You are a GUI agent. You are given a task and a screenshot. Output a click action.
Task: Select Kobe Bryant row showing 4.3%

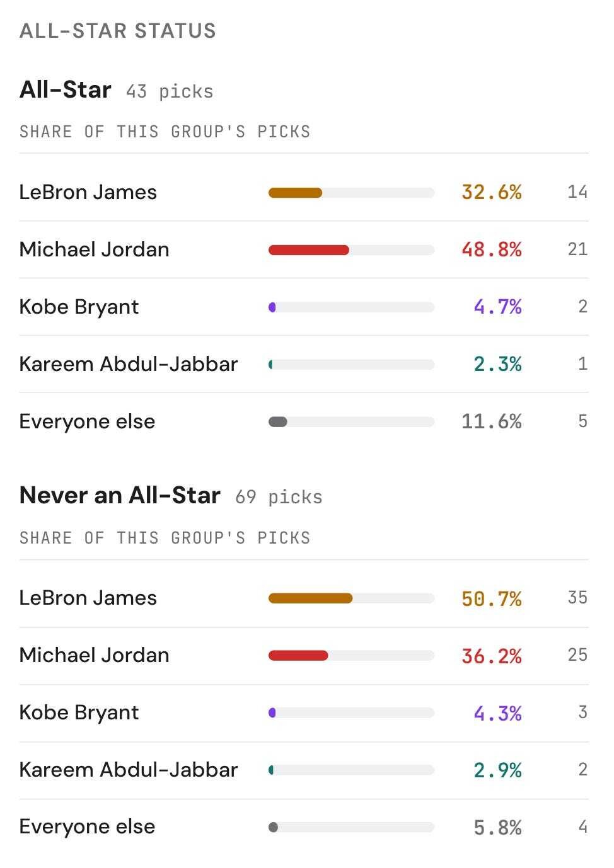tap(304, 713)
